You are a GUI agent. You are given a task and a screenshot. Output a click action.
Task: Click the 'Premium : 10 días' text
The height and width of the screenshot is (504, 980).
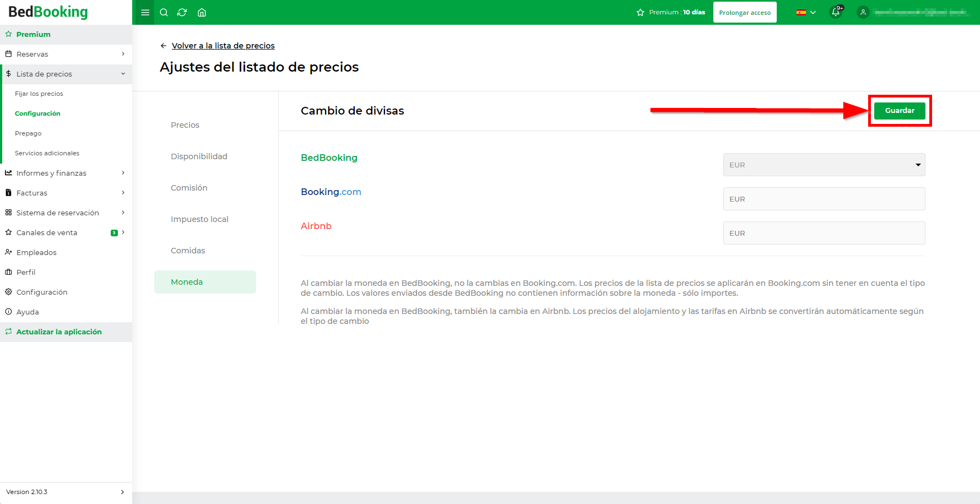(677, 12)
